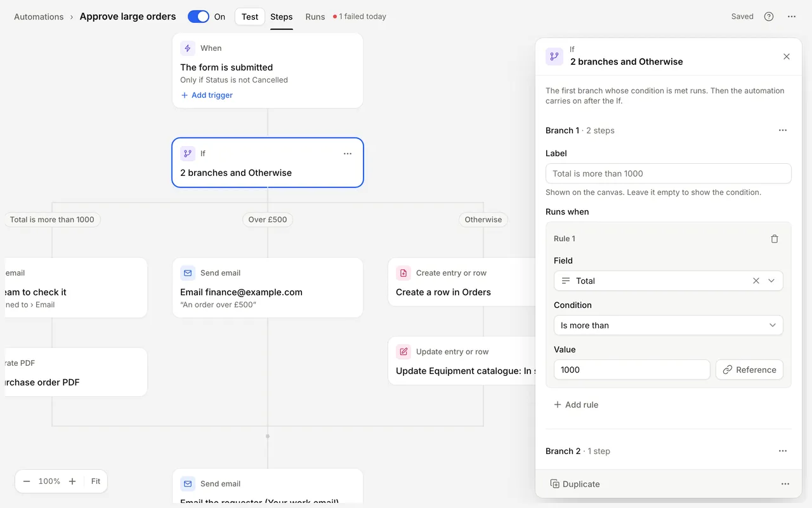Image resolution: width=812 pixels, height=508 pixels.
Task: Click the Test button
Action: click(x=250, y=17)
